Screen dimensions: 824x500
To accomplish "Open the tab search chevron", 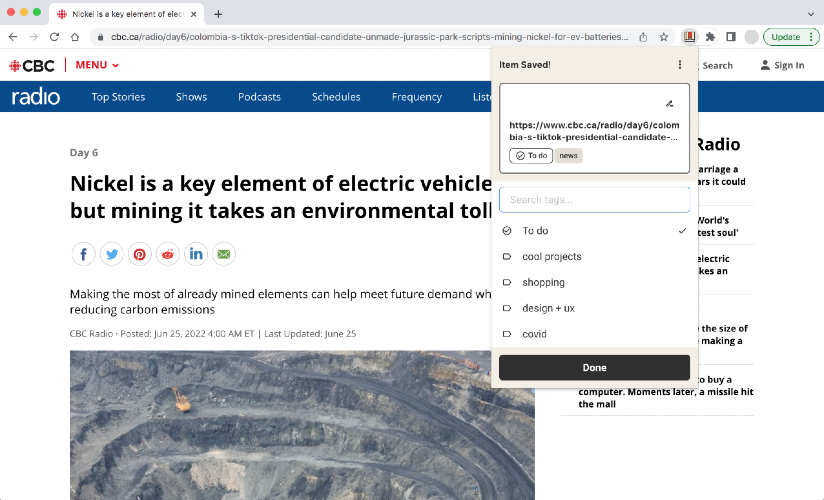I will [x=810, y=14].
